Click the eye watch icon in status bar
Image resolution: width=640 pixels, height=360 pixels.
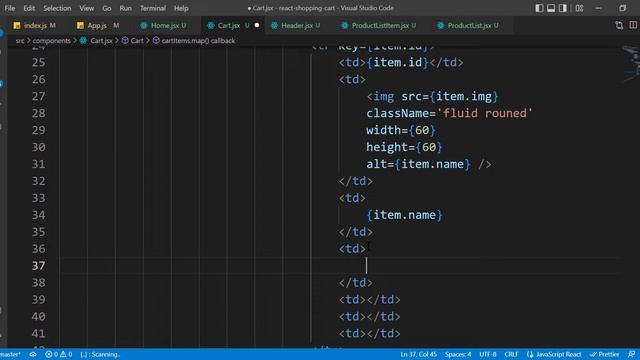pyautogui.click(x=33, y=354)
